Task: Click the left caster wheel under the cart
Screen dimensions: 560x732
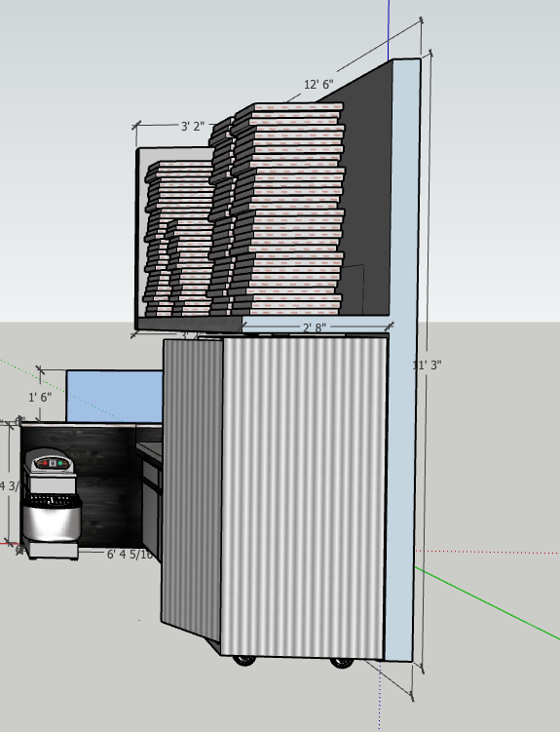Action: coord(244,660)
